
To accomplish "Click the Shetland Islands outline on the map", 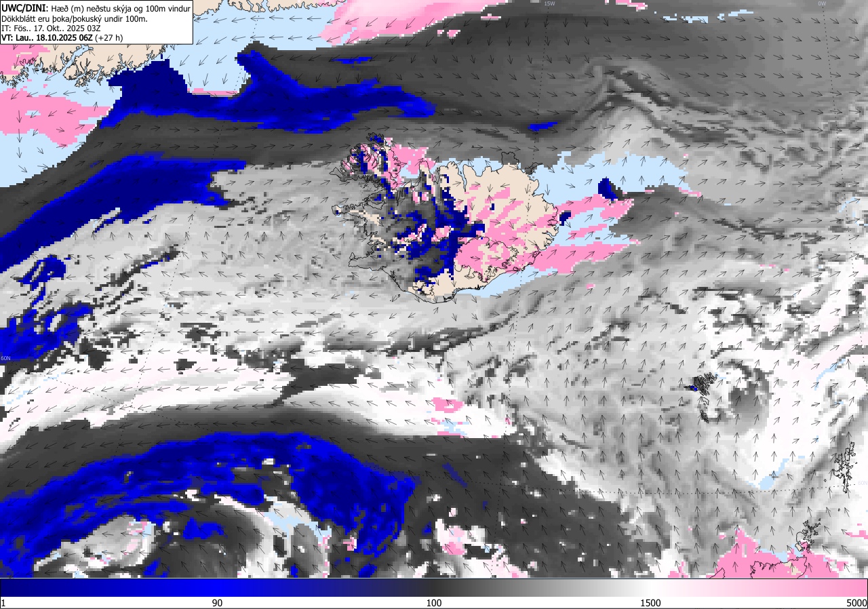I will point(845,468).
